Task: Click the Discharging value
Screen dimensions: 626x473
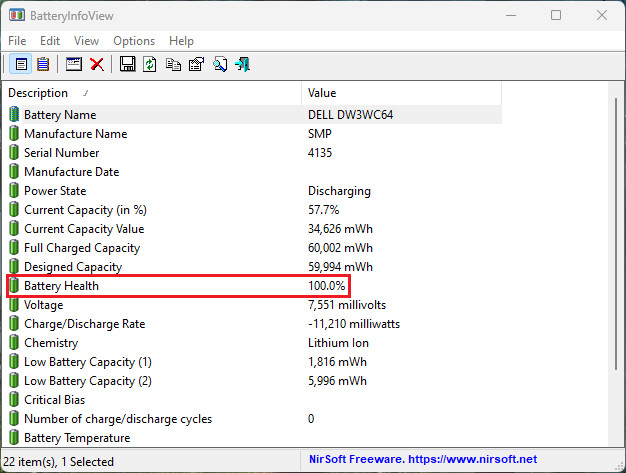Action: click(339, 191)
